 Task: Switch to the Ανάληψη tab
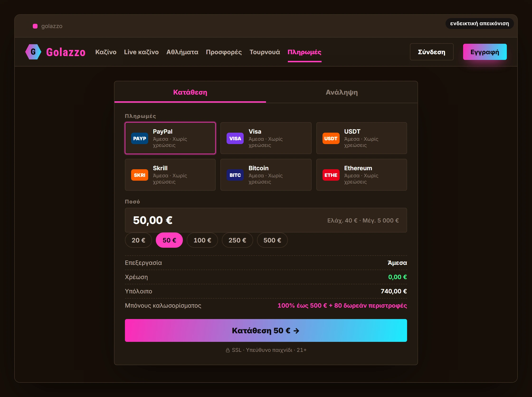pos(342,92)
